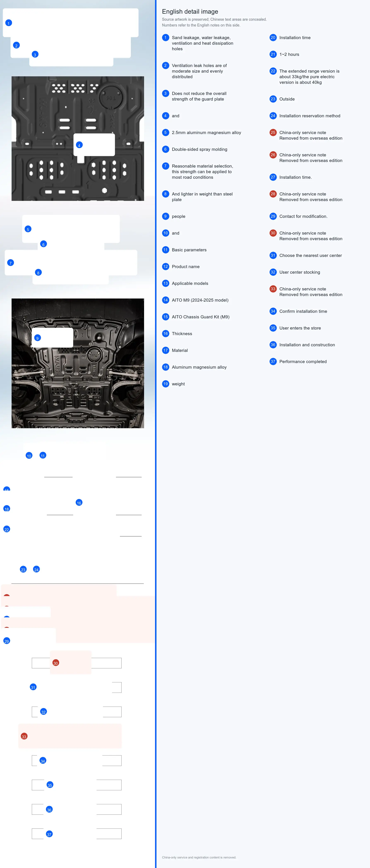Select the 'Basic parameters' note
The image size is (370, 868).
pos(189,250)
